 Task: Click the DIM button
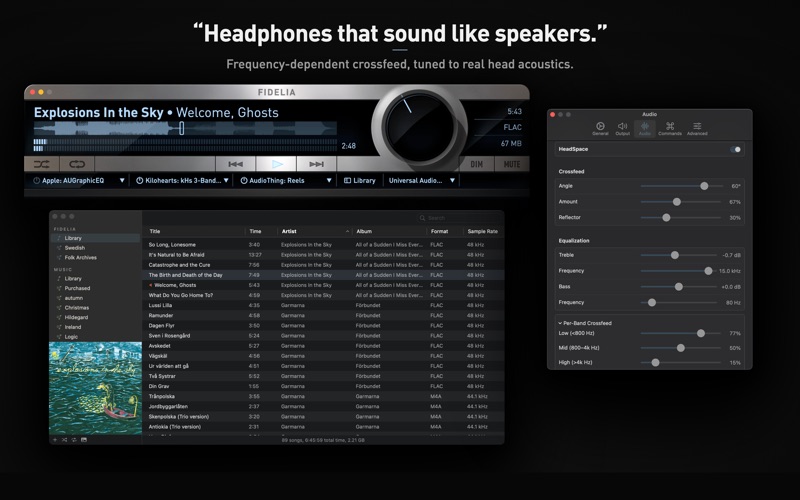477,164
